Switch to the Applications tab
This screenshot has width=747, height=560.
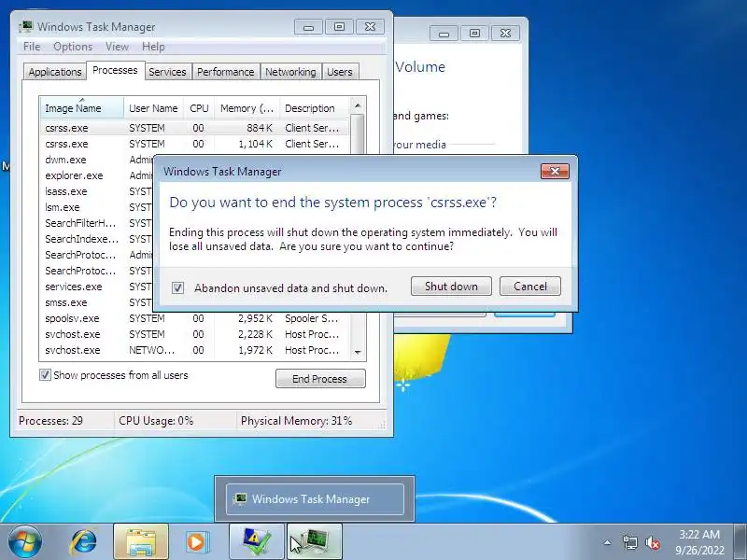point(55,72)
